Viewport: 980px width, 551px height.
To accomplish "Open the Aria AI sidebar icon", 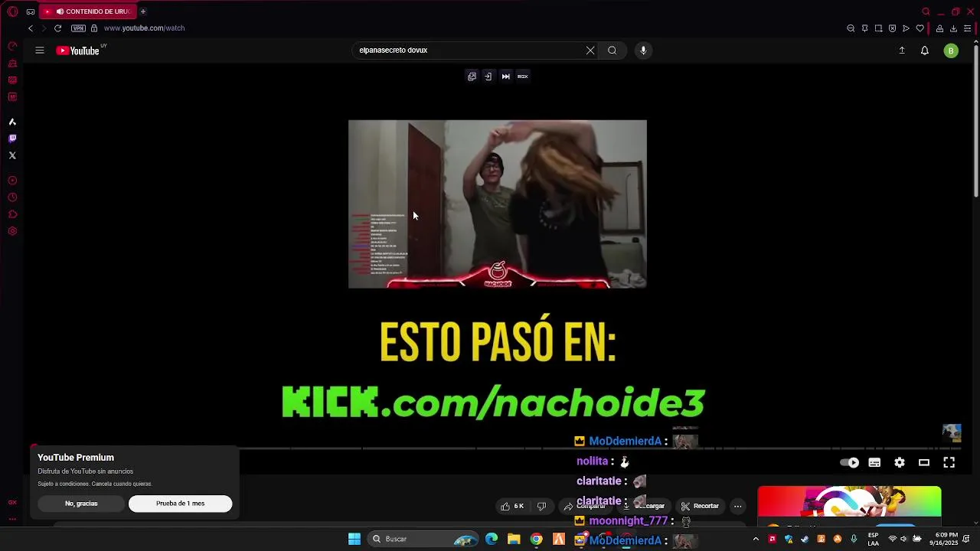I will (12, 122).
